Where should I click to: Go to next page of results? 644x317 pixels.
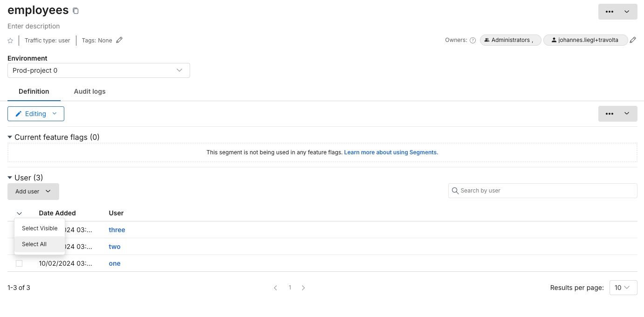(x=303, y=288)
